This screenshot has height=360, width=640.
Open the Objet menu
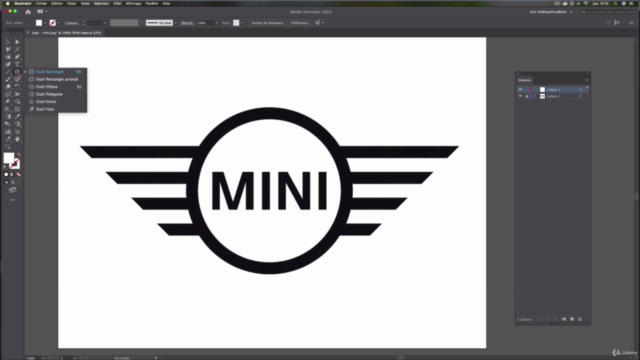pos(71,3)
